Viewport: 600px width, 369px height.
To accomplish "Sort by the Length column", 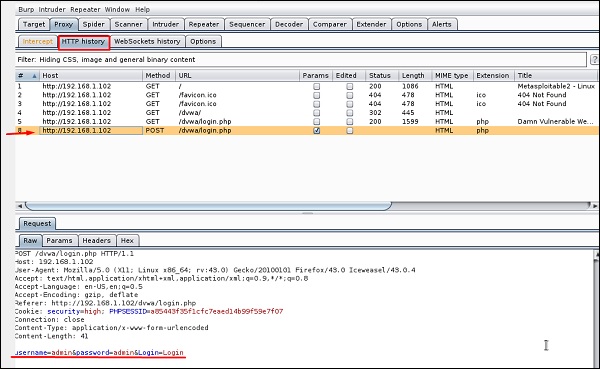I will (415, 75).
